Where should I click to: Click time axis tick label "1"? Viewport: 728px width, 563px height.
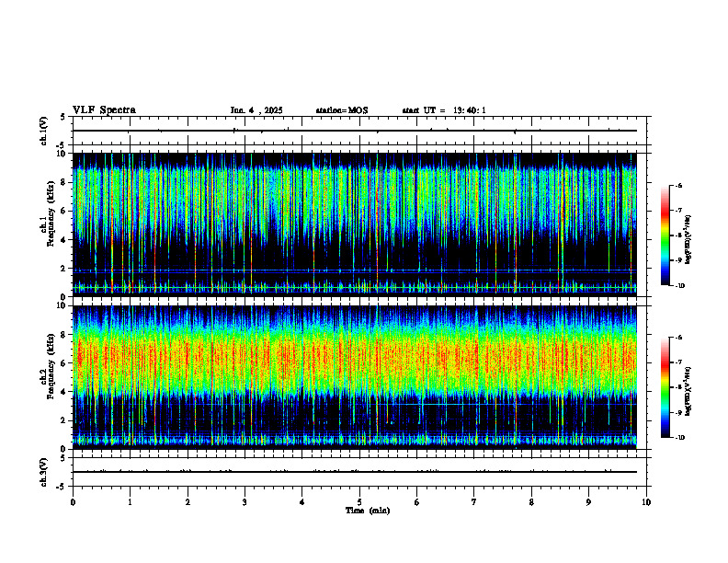[130, 502]
